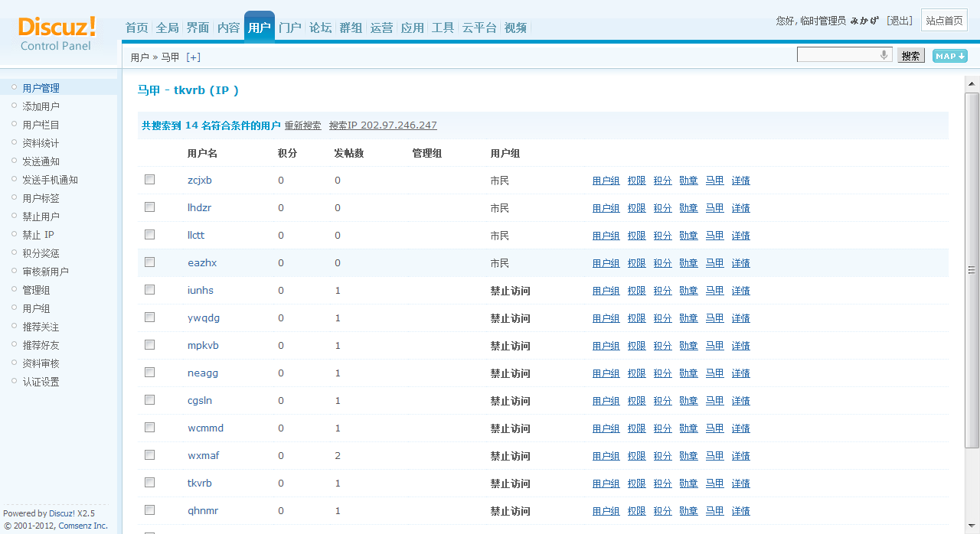Expand the [+] link beside 马甲 breadcrumb
Image resolution: width=980 pixels, height=534 pixels.
point(194,57)
